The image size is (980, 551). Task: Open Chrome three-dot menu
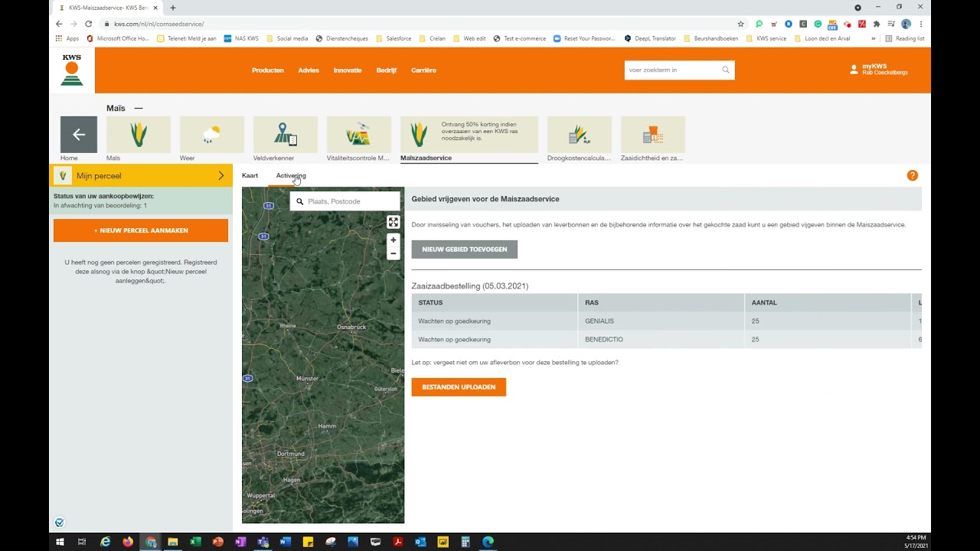921,24
